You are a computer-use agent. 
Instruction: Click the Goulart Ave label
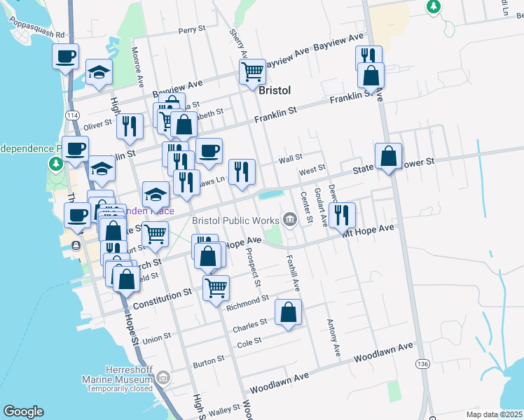pyautogui.click(x=320, y=207)
